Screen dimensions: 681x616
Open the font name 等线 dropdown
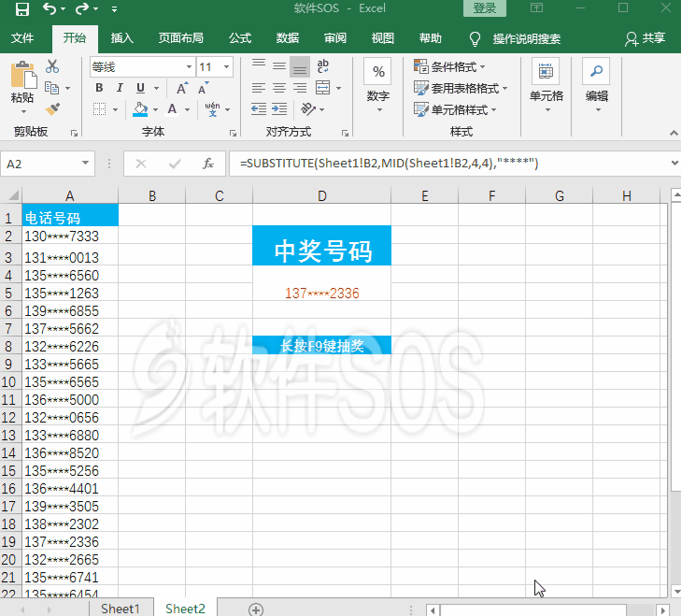tap(189, 67)
